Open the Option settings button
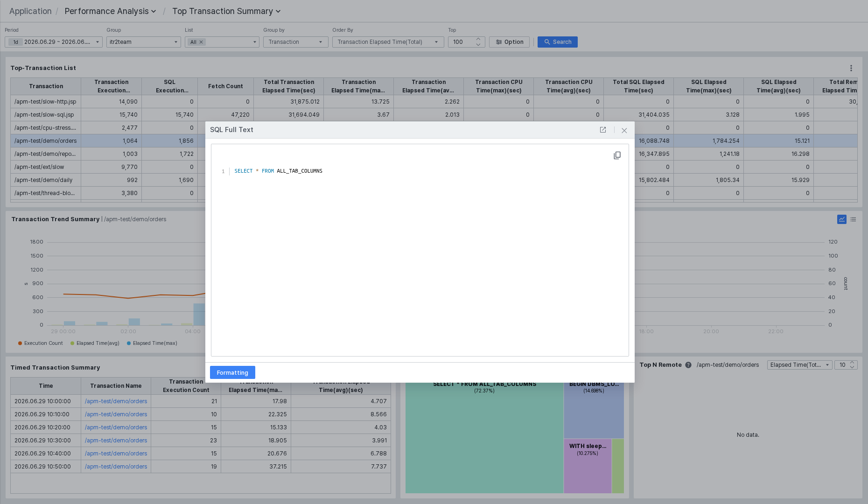The image size is (868, 504). (509, 42)
